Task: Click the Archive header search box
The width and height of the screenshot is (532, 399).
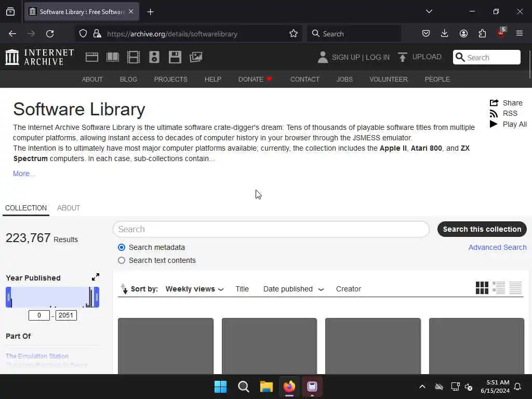Action: [x=486, y=57]
